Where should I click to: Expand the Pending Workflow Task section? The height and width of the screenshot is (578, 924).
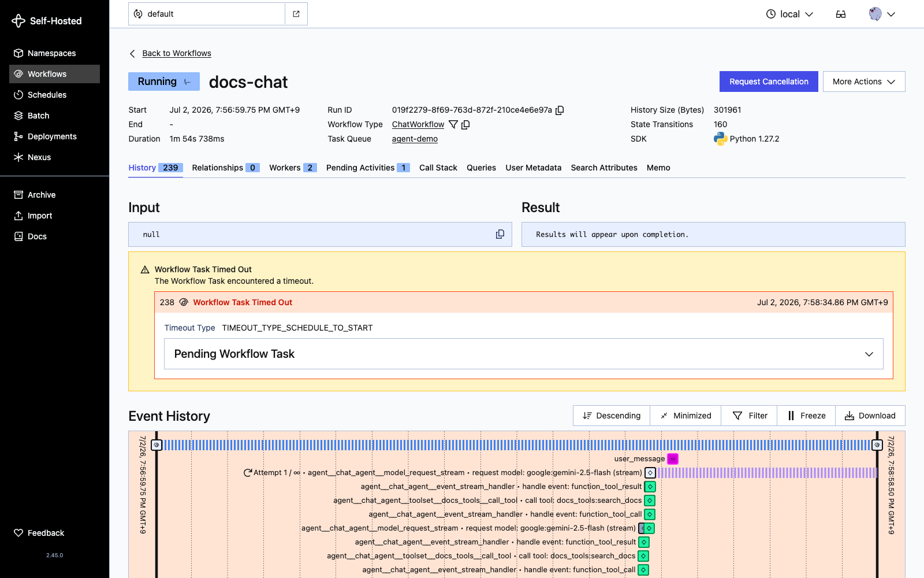pyautogui.click(x=524, y=354)
